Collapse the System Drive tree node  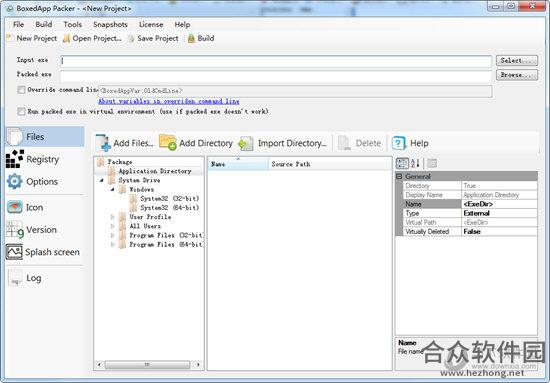[x=102, y=180]
